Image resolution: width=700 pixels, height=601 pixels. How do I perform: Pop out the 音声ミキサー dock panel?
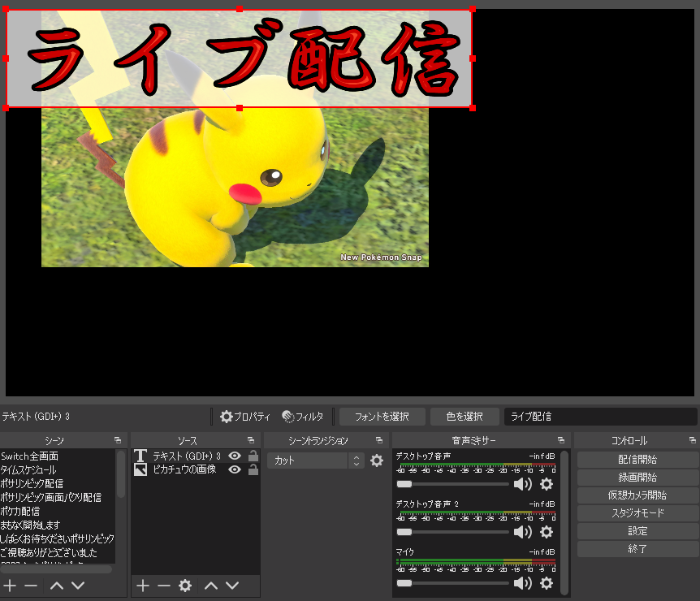[561, 440]
